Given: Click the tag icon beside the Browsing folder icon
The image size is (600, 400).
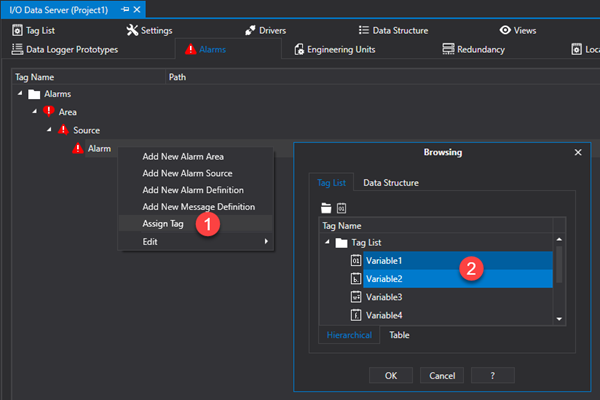Looking at the screenshot, I should point(341,209).
